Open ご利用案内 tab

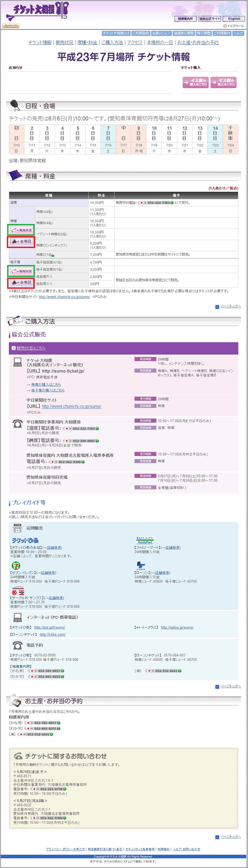click(x=222, y=33)
